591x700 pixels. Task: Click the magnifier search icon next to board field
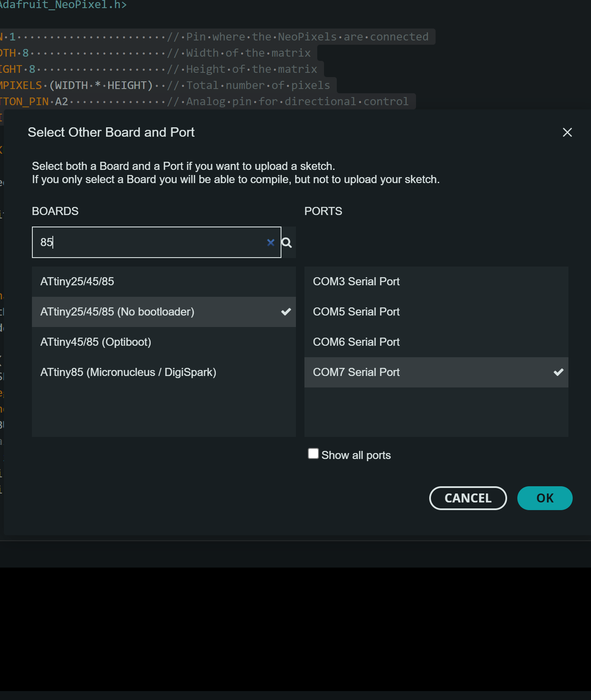287,243
